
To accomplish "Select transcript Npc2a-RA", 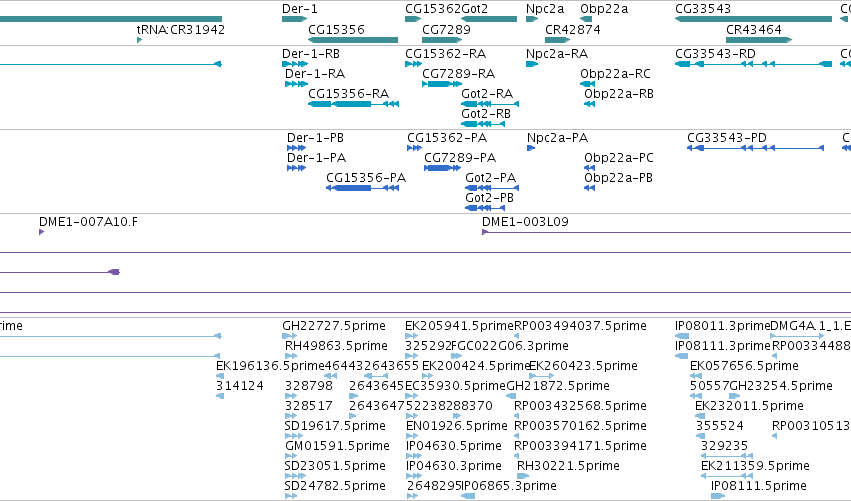I will (x=532, y=64).
